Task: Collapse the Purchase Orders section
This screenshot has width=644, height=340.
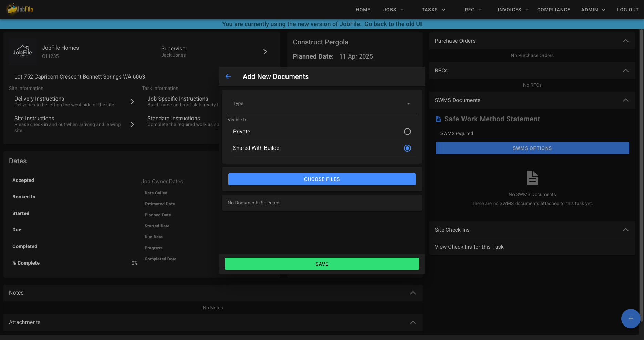Action: click(x=626, y=41)
